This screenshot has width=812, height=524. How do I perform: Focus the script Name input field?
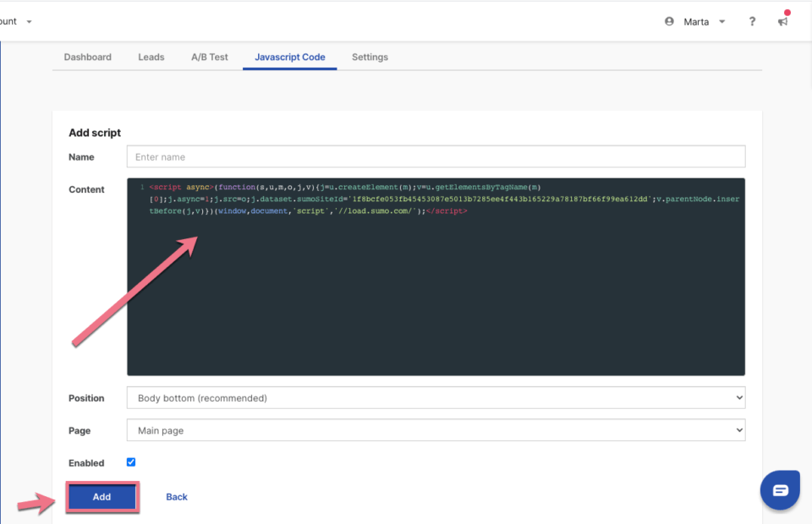coord(436,156)
